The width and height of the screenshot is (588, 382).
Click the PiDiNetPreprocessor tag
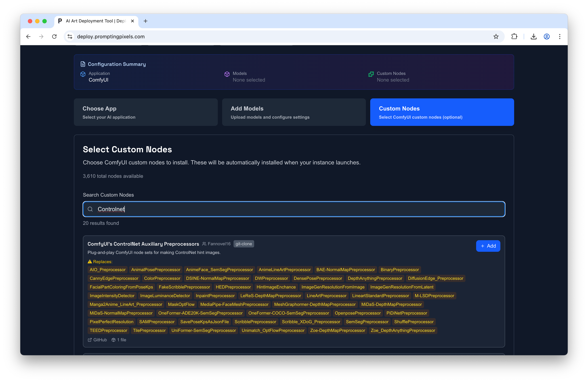[x=407, y=313]
